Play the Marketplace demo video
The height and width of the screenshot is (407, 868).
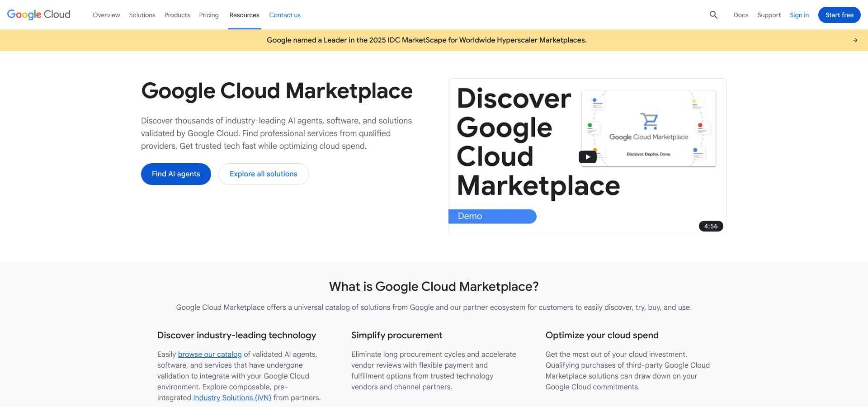(587, 157)
